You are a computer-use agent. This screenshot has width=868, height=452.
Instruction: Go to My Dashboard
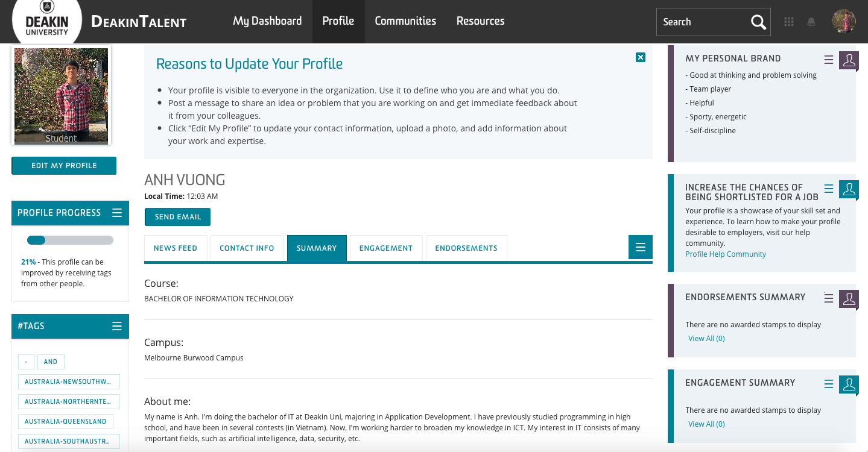(267, 21)
